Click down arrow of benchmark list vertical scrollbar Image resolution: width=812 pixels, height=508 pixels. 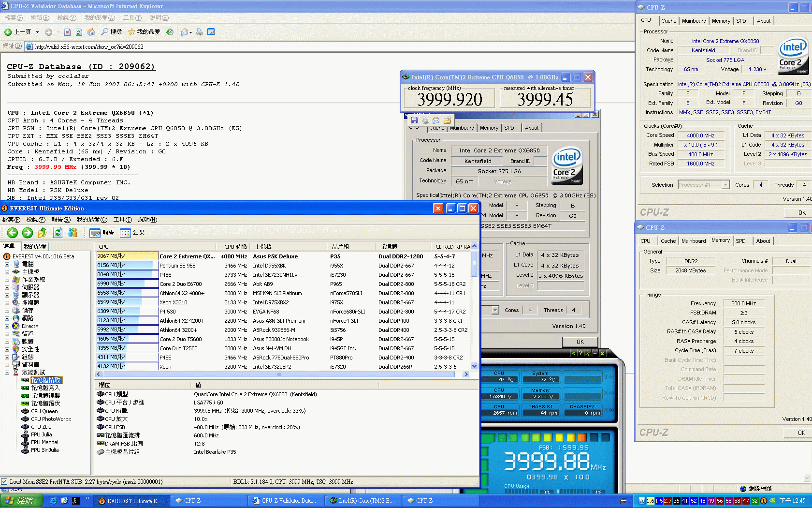click(x=474, y=366)
